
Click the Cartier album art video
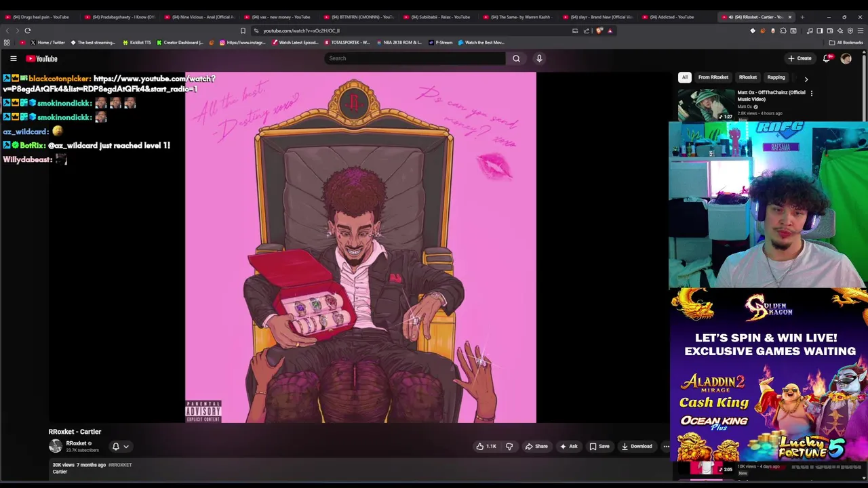click(x=361, y=247)
